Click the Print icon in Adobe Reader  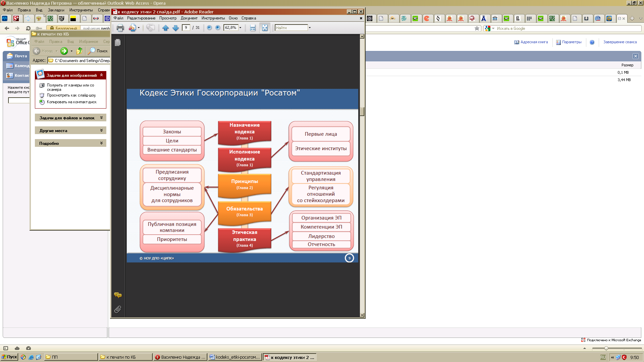click(120, 28)
